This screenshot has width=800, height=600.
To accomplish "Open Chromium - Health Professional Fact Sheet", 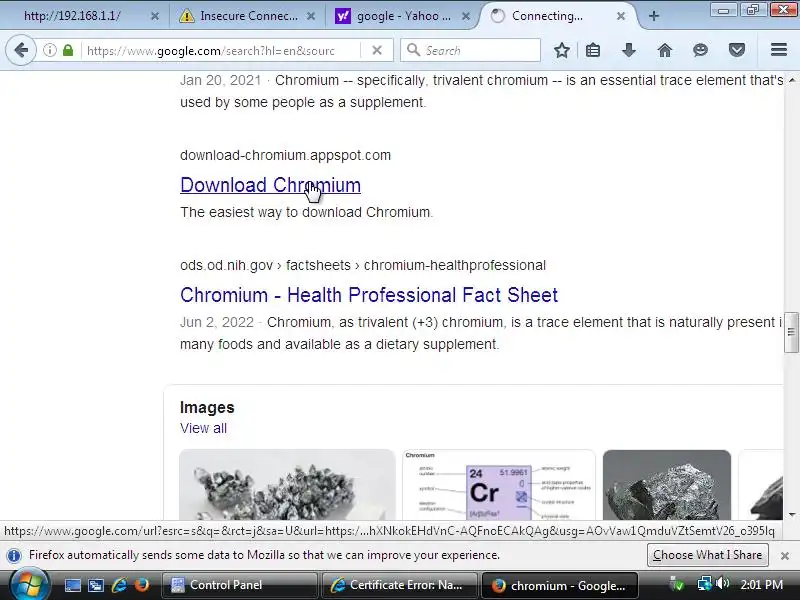I will 369,295.
